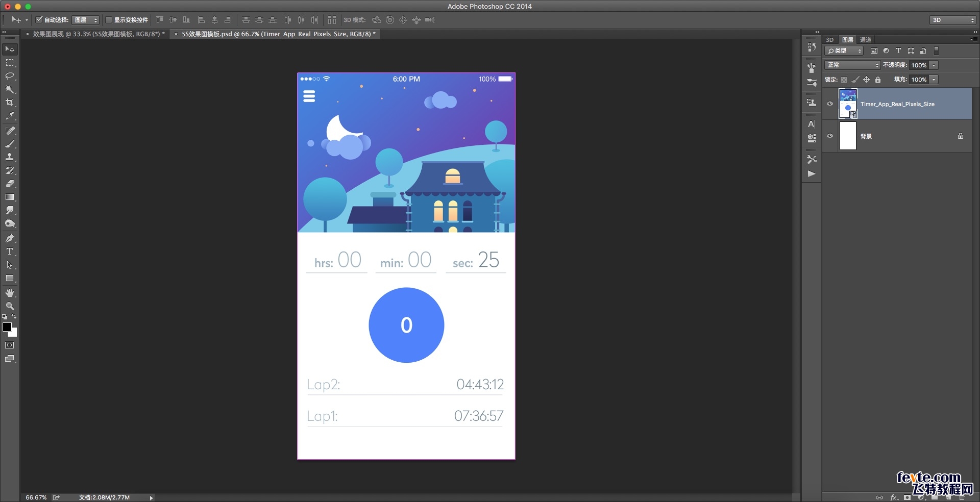This screenshot has height=502, width=980.
Task: Select the Zoom tool
Action: pyautogui.click(x=10, y=306)
